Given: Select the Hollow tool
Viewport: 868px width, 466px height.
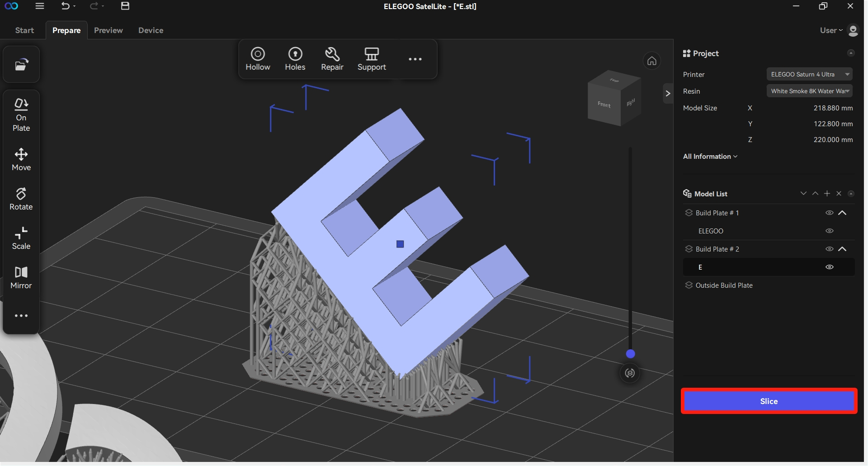Looking at the screenshot, I should click(258, 59).
